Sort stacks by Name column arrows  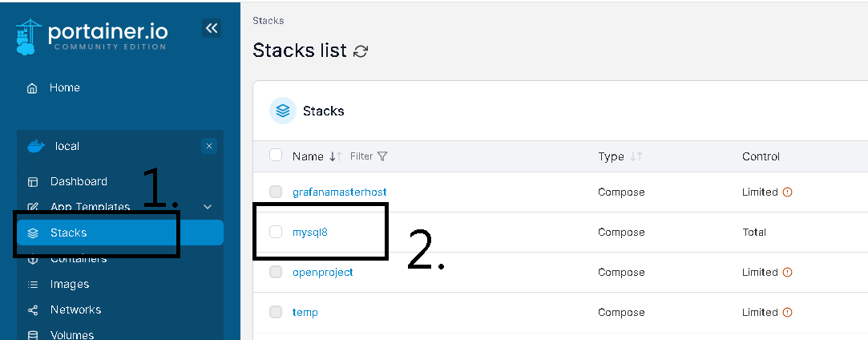tap(336, 156)
